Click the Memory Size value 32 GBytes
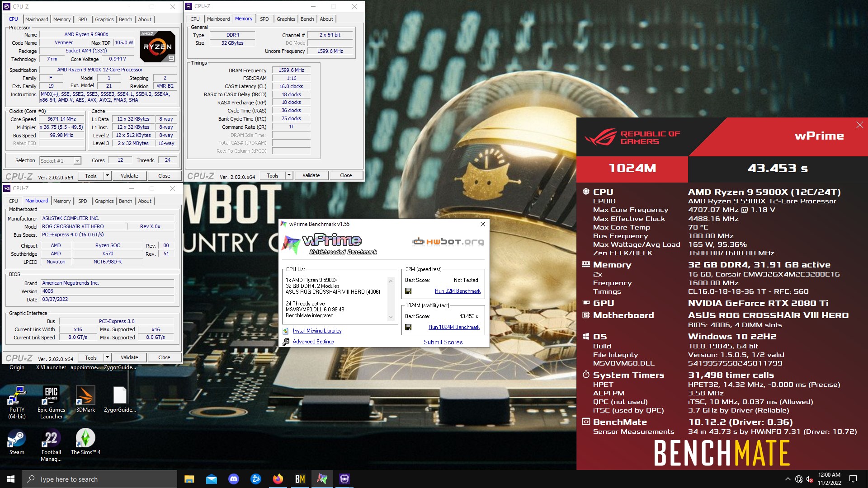 click(x=232, y=43)
